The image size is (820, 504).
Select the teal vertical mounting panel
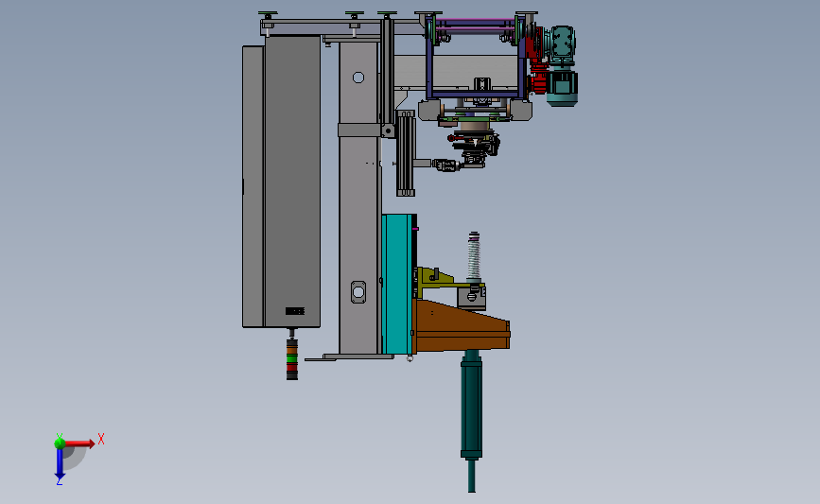click(397, 284)
